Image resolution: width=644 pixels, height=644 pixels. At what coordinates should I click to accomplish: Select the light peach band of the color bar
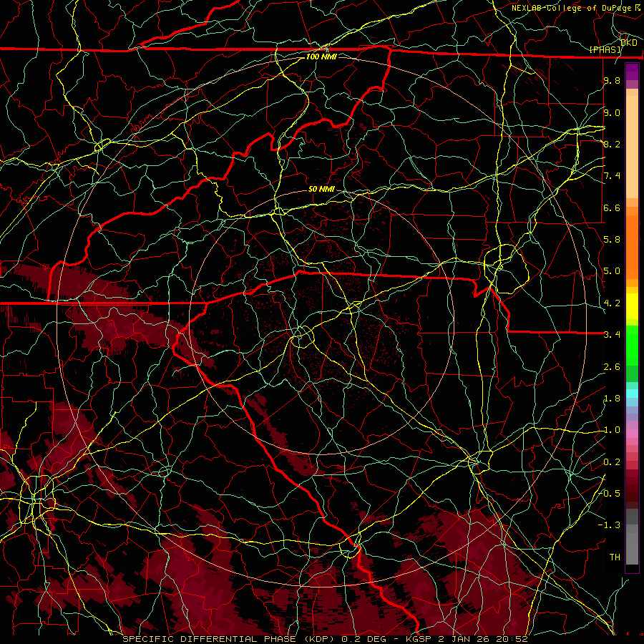tap(632, 148)
